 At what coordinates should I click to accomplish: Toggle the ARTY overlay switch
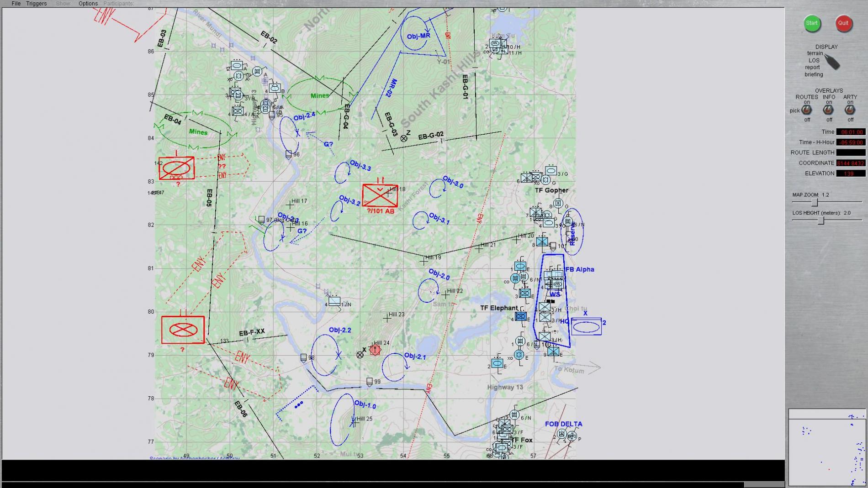[850, 110]
